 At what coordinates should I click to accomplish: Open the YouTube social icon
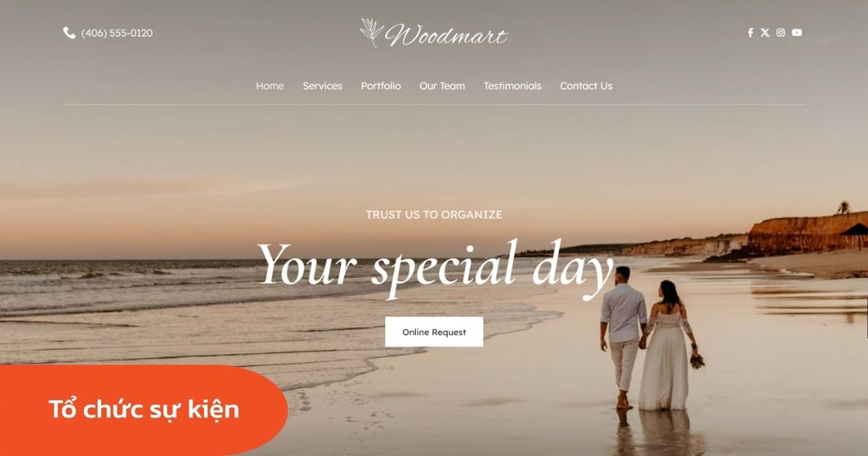pyautogui.click(x=797, y=33)
